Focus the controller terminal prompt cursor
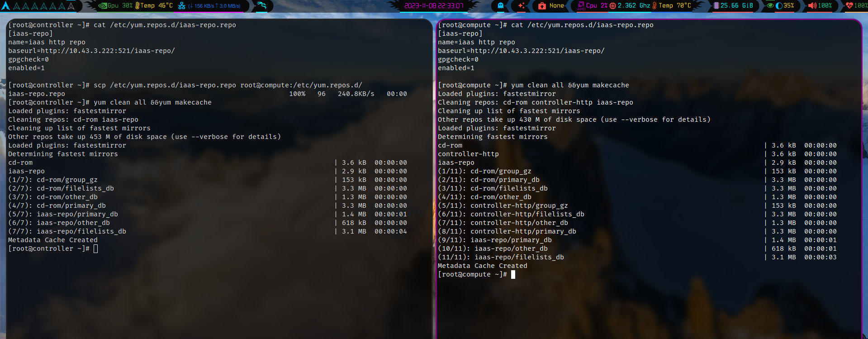Image resolution: width=868 pixels, height=339 pixels. 95,248
